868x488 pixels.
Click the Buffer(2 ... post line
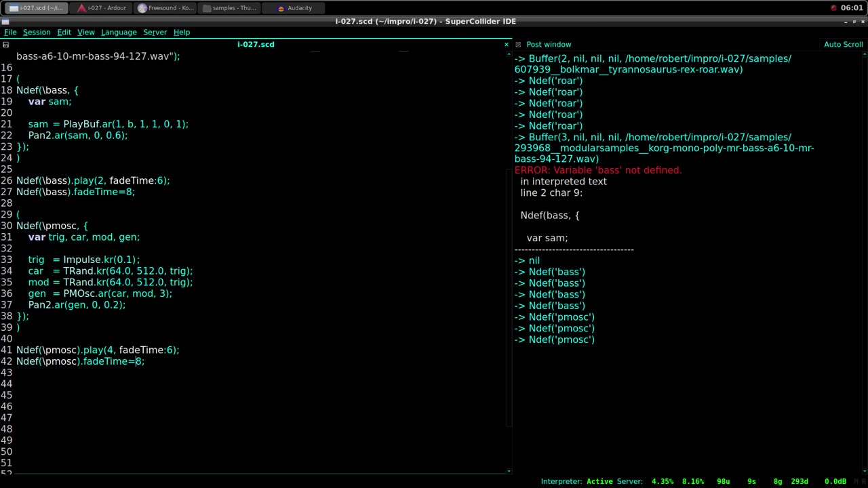tap(652, 58)
